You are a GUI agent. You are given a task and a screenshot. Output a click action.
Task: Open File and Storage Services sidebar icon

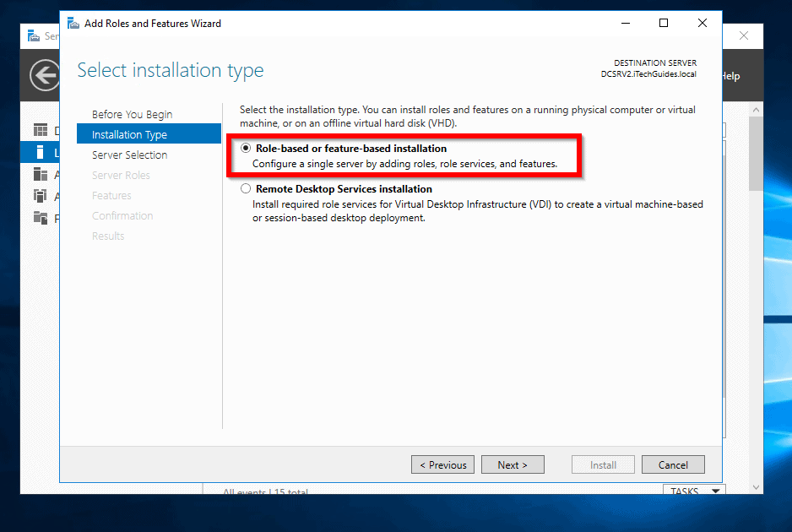(x=40, y=215)
